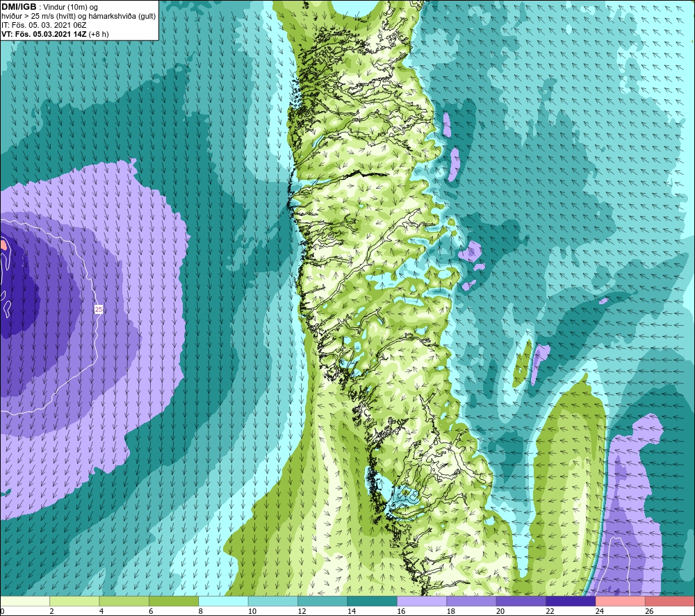Click the 'IT: Fös. 05. 03. 2021 06Z' line

click(x=44, y=25)
